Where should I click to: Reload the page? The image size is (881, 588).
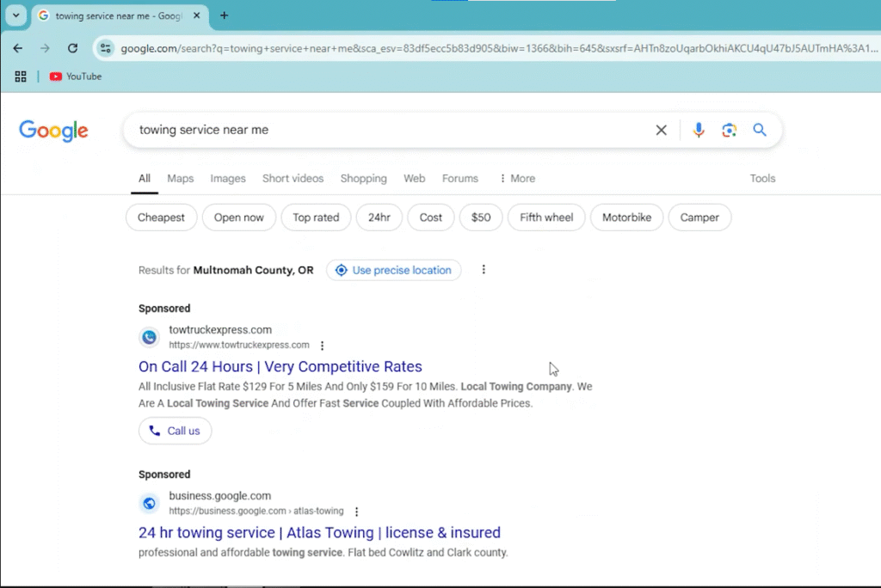click(72, 48)
